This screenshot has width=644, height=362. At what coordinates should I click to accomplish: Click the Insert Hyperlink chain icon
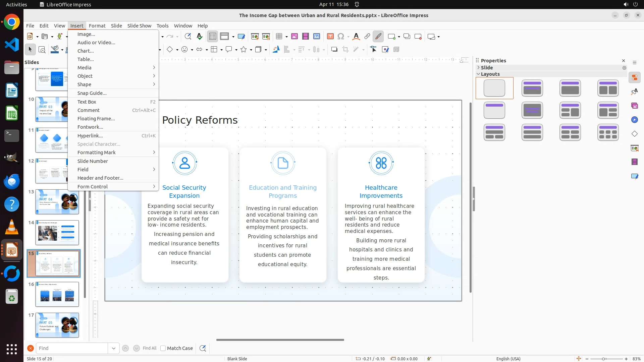[x=367, y=37]
